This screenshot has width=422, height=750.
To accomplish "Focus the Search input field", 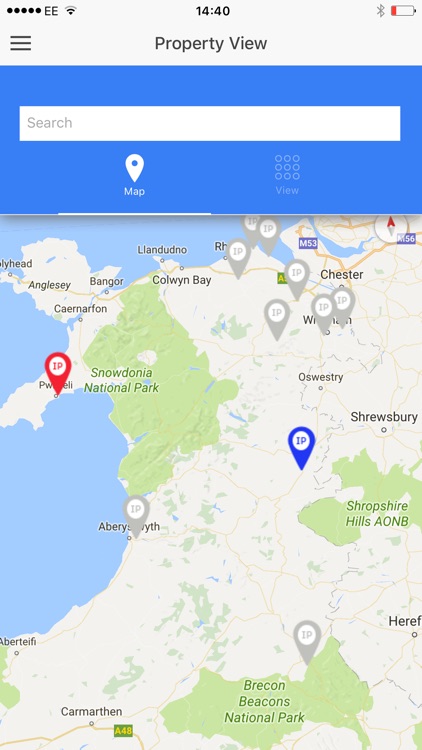I will tap(210, 123).
